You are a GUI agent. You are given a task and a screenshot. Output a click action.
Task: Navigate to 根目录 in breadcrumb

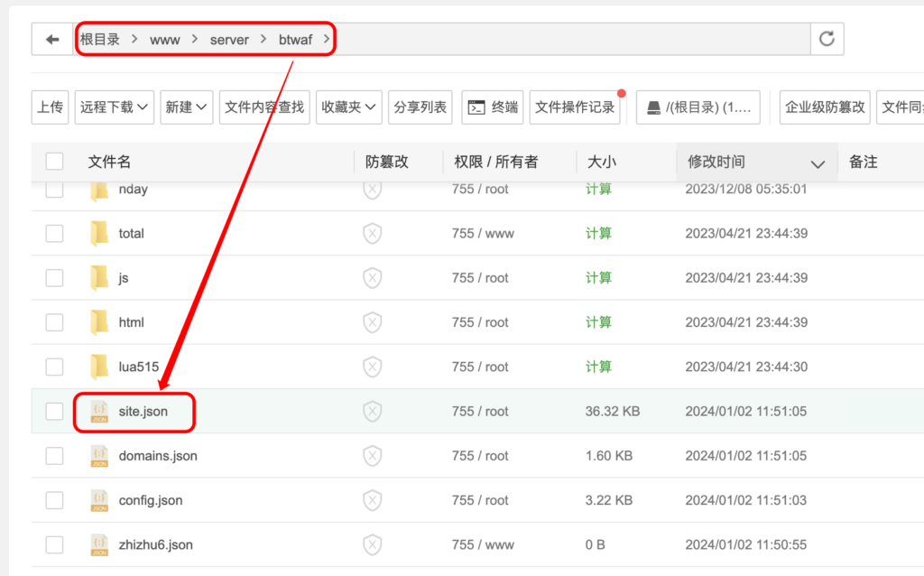tap(100, 40)
